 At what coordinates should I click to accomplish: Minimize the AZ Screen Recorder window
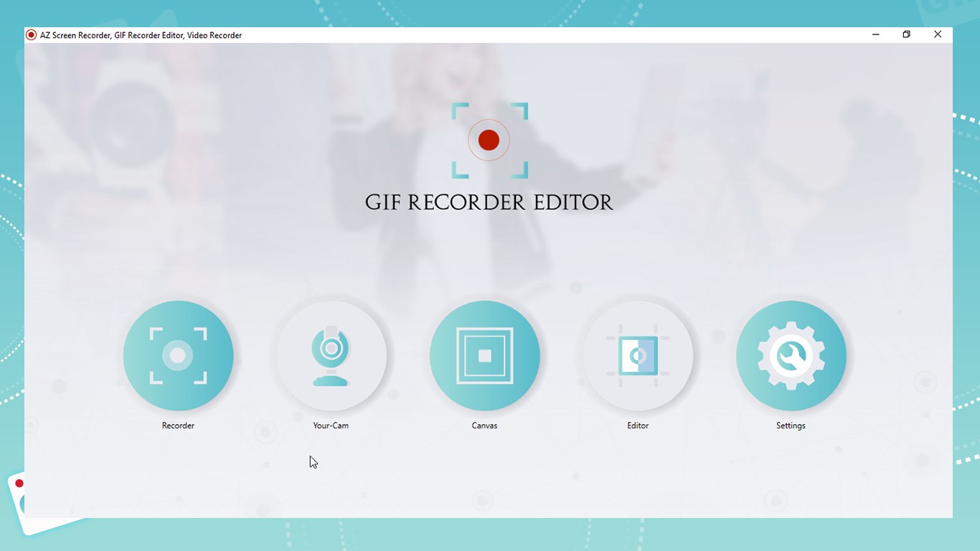[875, 34]
